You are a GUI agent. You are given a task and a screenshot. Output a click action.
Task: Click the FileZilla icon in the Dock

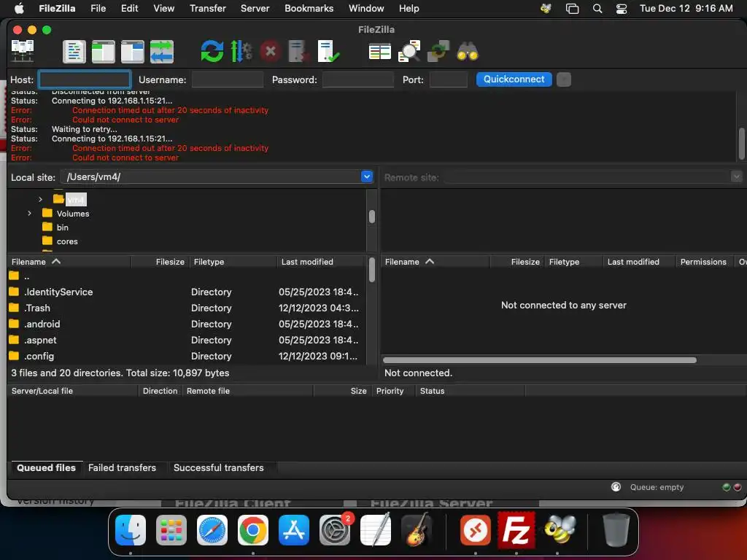516,529
